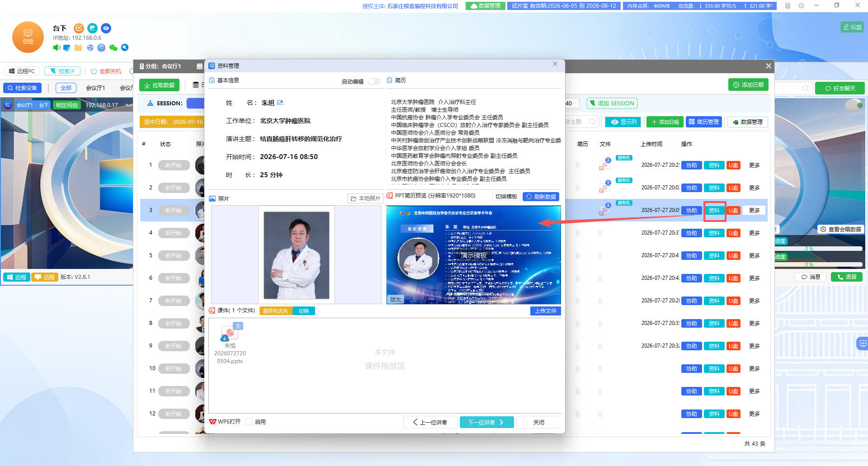868x466 pixels.
Task: Click the PPT resume preview thumbnail
Action: [x=474, y=255]
